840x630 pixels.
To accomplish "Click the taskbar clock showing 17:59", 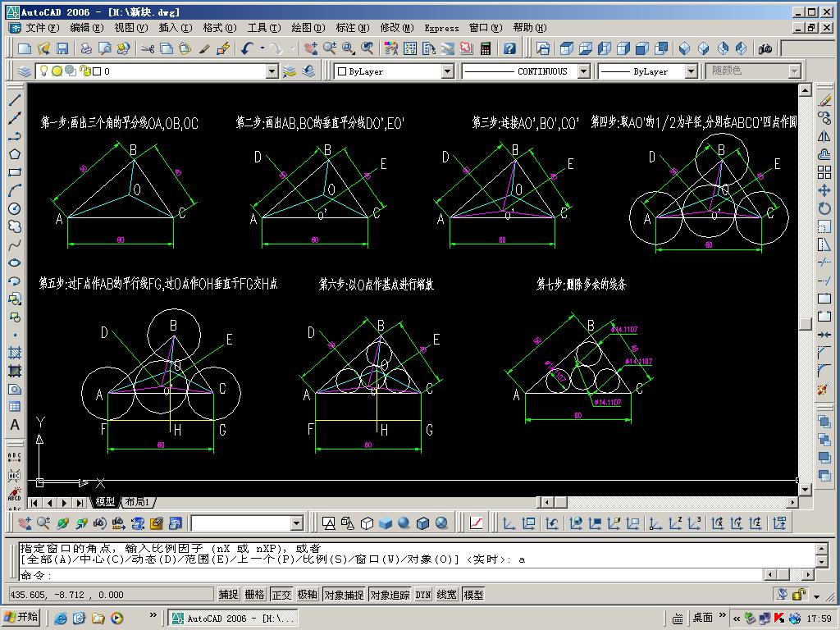I will [x=819, y=619].
